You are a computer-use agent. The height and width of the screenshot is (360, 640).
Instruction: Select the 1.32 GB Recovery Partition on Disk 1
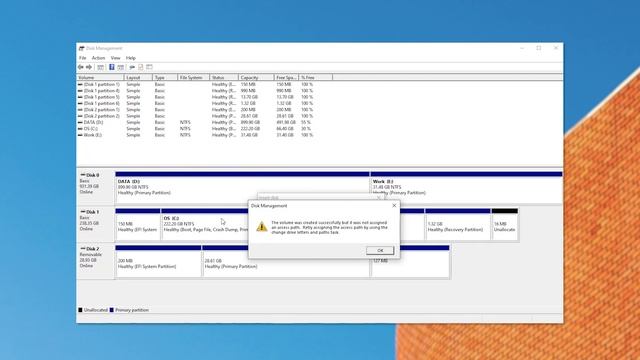coord(458,224)
